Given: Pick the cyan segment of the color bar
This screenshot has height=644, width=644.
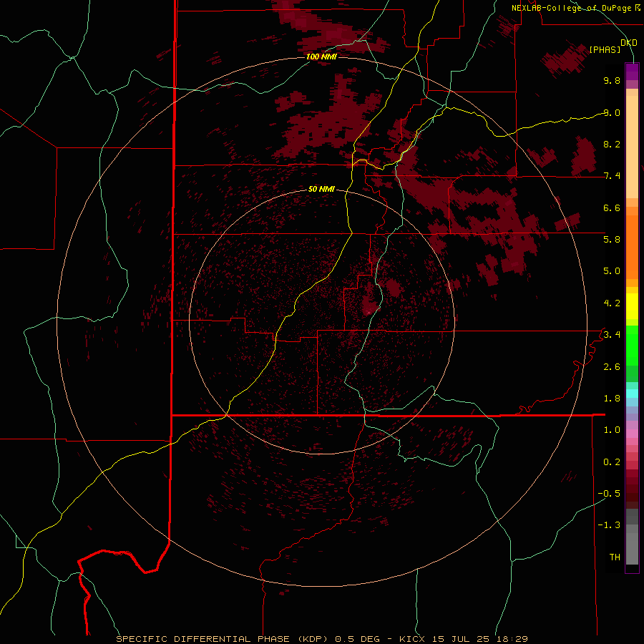Looking at the screenshot, I should tap(632, 394).
